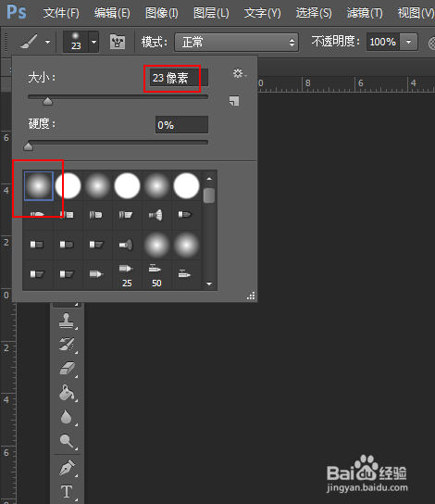Click the brush picker resize grip corner
Screen dimensions: 435x504
point(251,296)
